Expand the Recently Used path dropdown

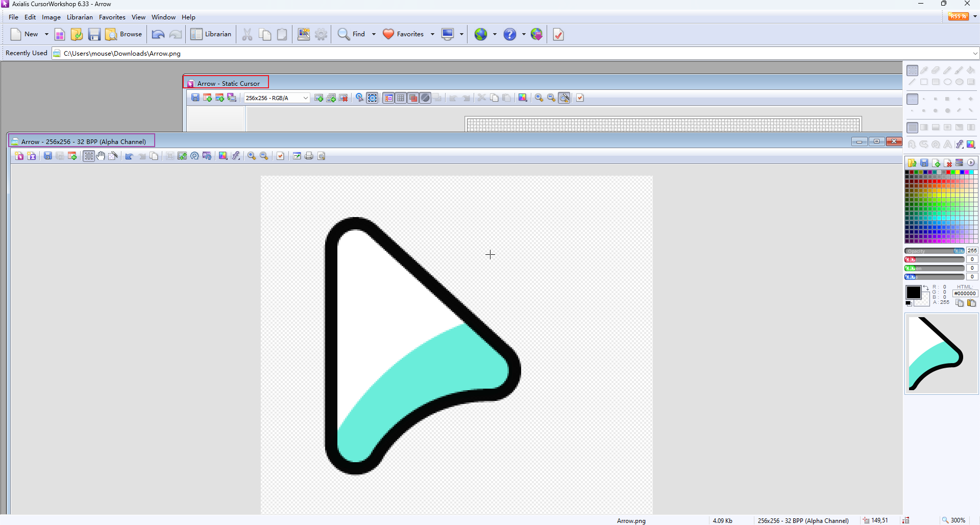pos(975,53)
